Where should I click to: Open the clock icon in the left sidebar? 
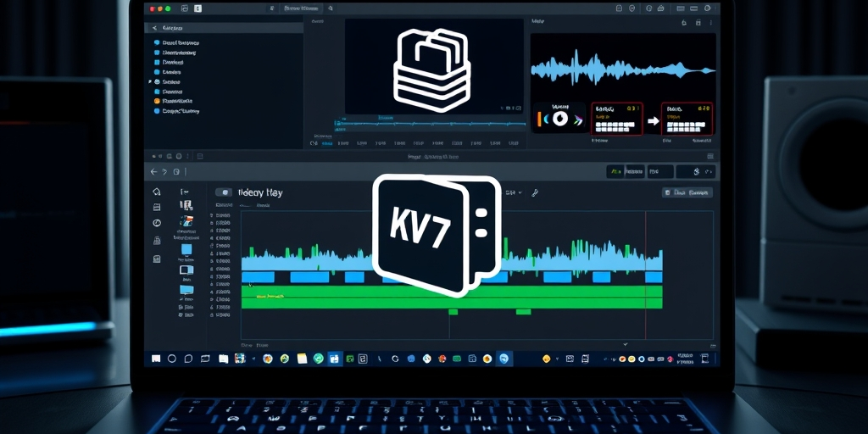[x=157, y=223]
